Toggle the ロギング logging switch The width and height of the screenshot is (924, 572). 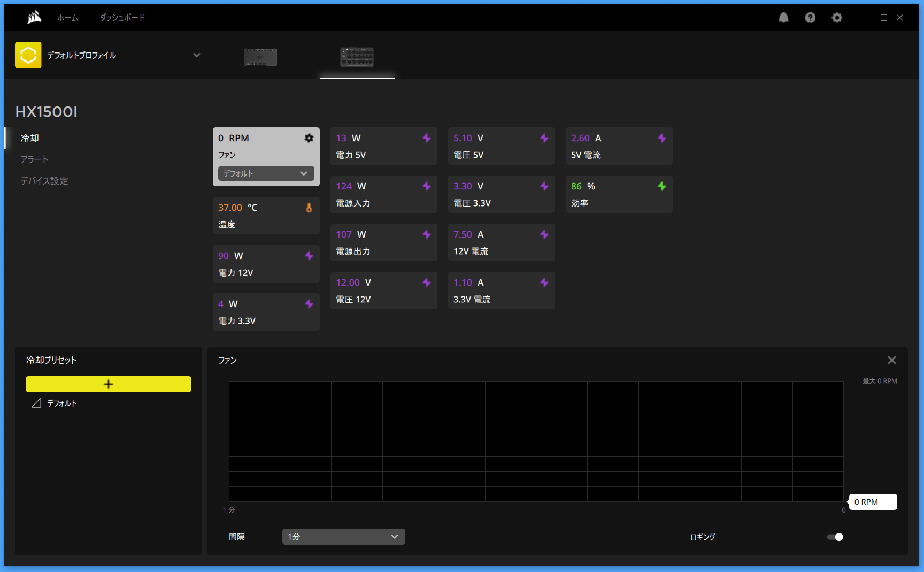[x=835, y=537]
